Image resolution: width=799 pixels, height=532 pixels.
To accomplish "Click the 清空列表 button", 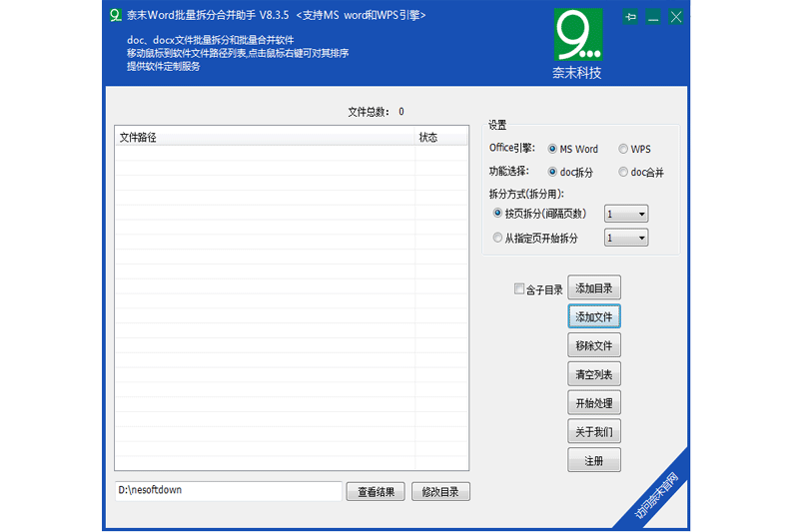I will click(594, 374).
